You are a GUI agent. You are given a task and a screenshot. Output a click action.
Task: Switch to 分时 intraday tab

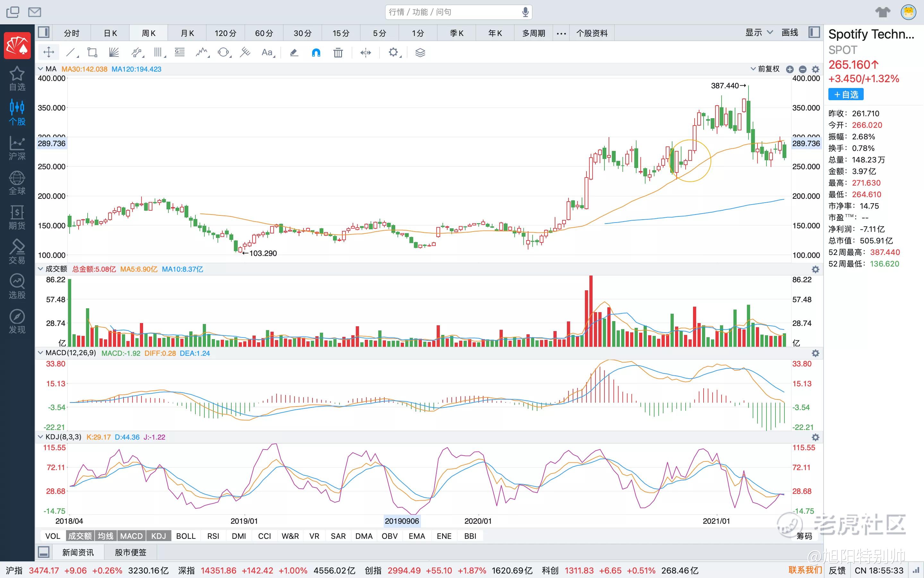[x=72, y=33]
